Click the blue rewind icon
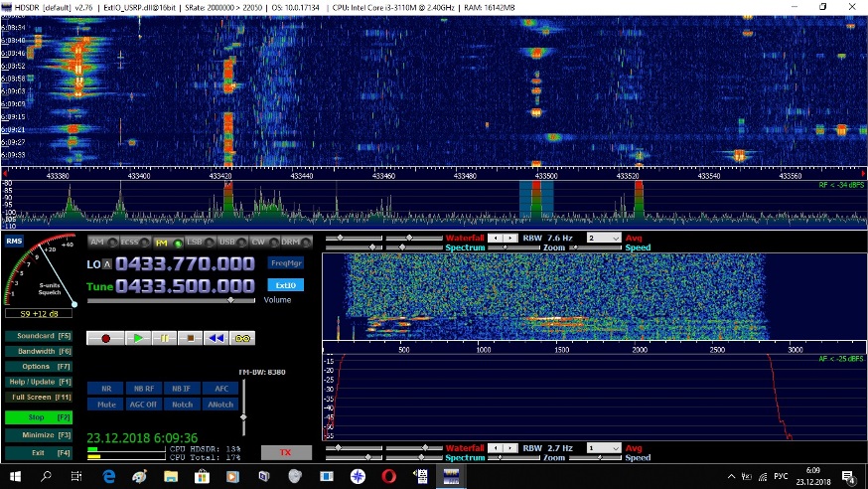The height and width of the screenshot is (489, 868). pos(216,338)
